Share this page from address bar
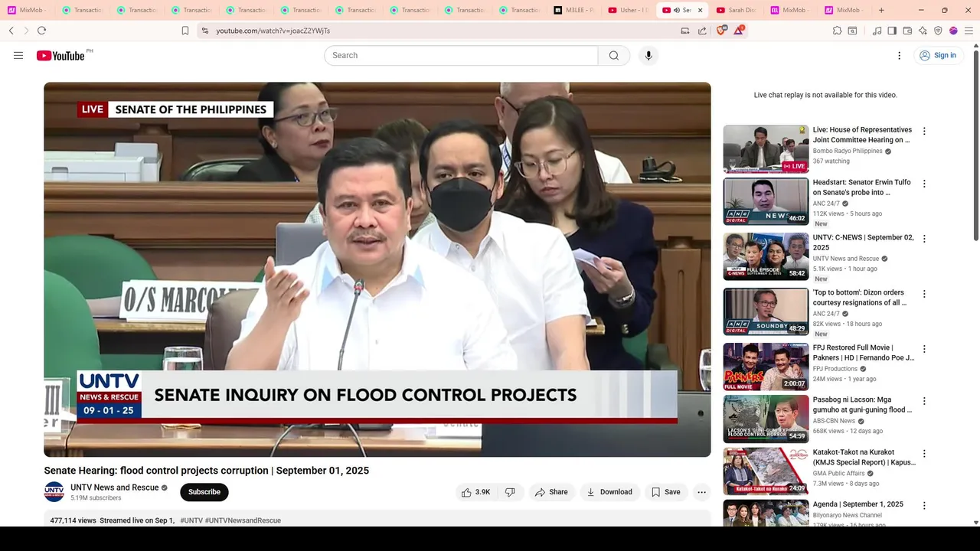Image resolution: width=980 pixels, height=551 pixels. [x=702, y=31]
